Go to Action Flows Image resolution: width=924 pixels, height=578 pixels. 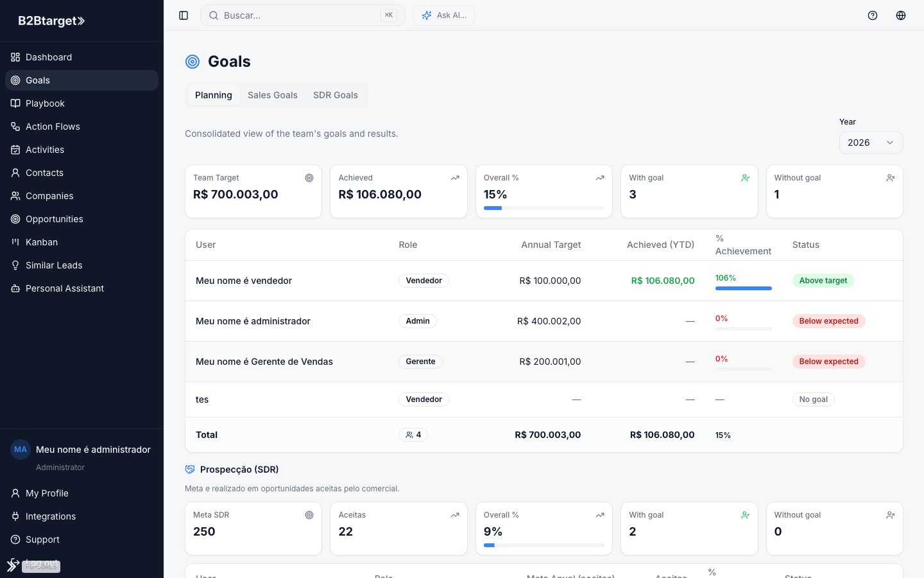pos(81,127)
